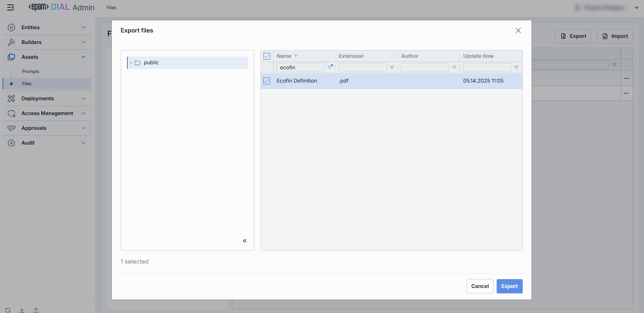
Task: Open the Author column filter icon
Action: tap(454, 68)
